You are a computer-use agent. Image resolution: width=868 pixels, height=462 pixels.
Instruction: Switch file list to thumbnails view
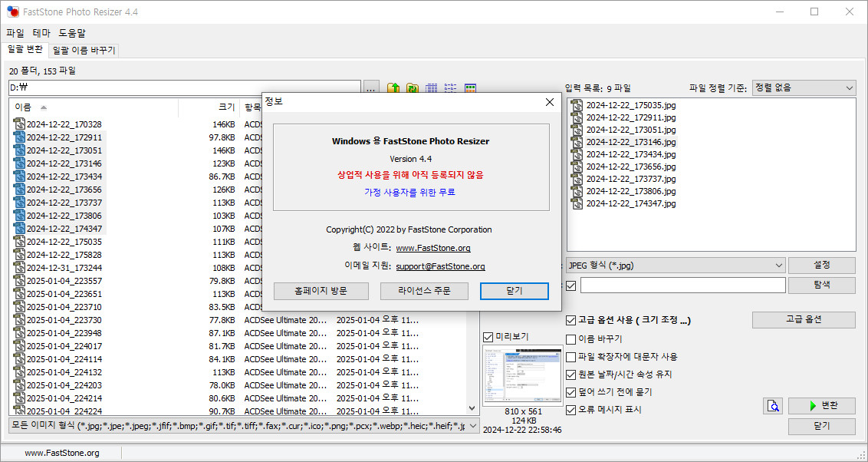[470, 88]
